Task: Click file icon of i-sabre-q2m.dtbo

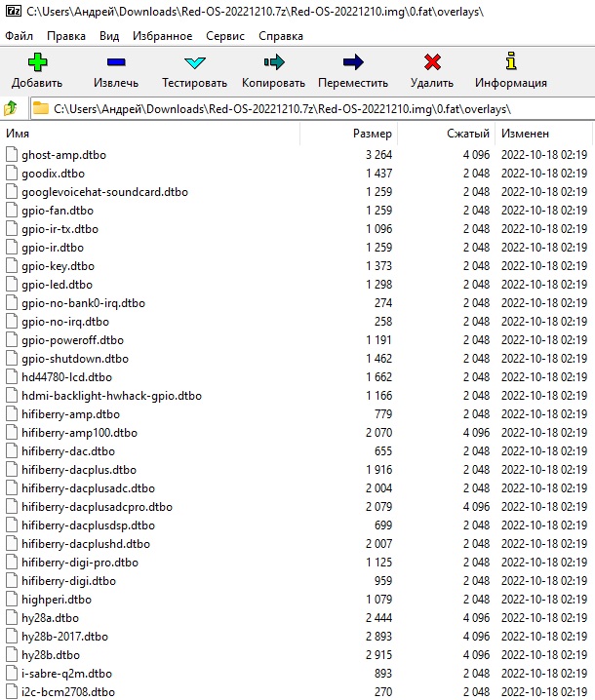Action: click(x=12, y=674)
